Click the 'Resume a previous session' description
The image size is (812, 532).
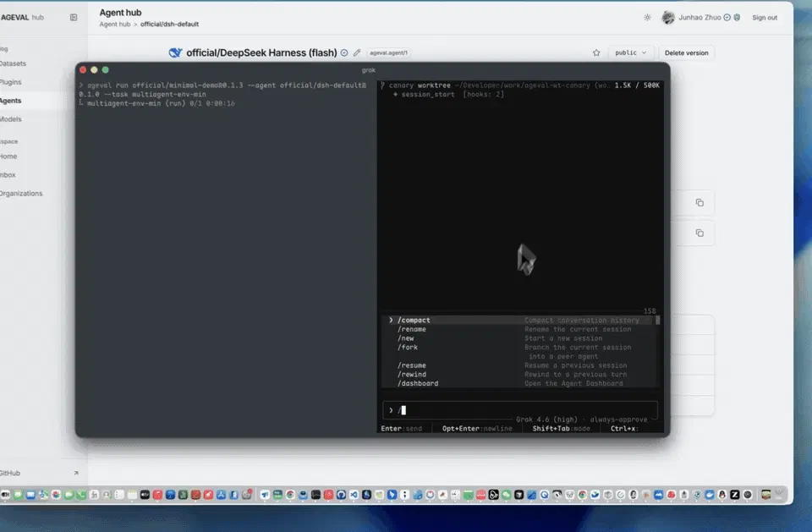click(575, 365)
